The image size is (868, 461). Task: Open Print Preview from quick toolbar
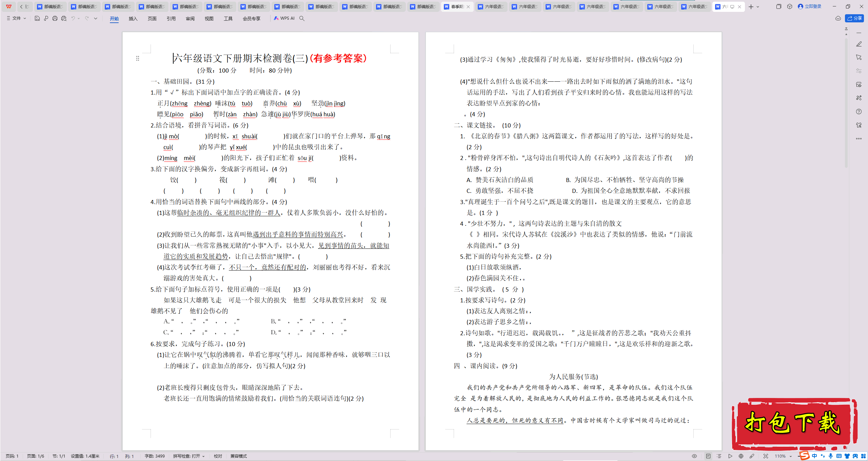tap(64, 18)
